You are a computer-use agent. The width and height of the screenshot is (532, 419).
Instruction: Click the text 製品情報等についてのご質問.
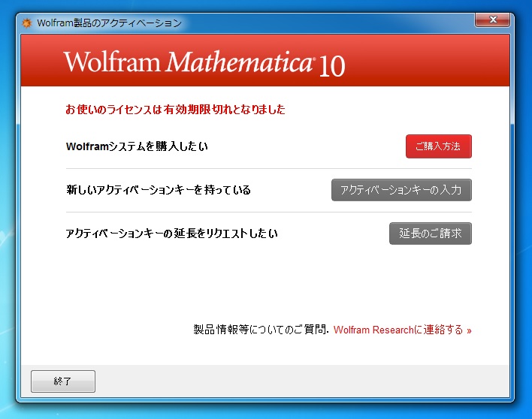(x=261, y=330)
